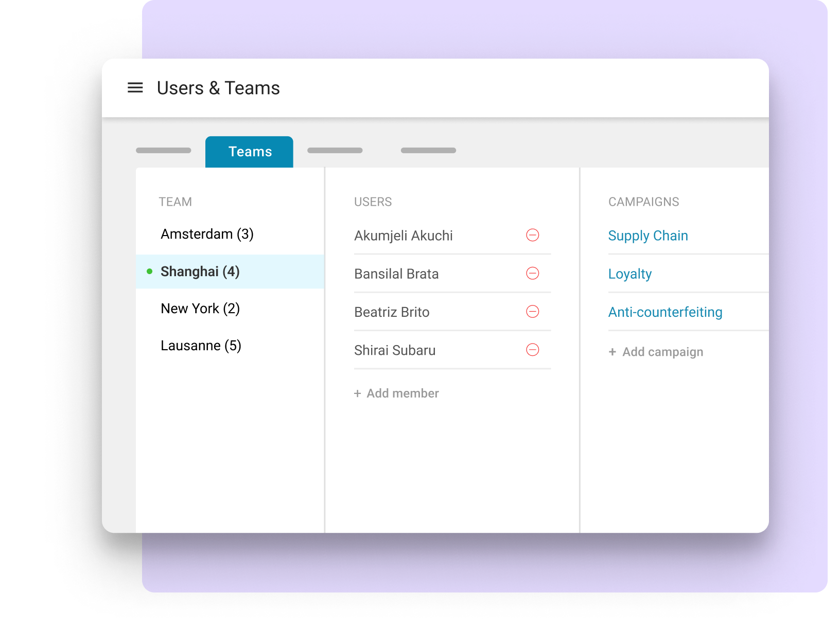Click green status dot beside Shanghai
Screen dimensions: 840x629
click(x=149, y=272)
